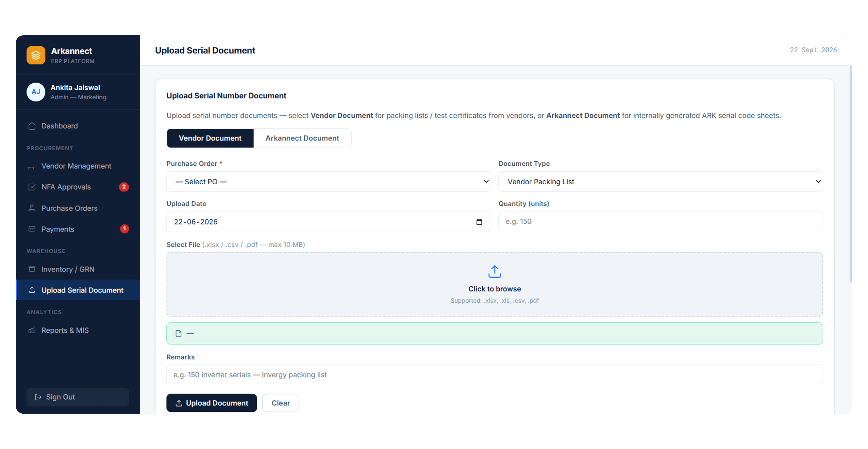
Task: Click the Sign Out arrow icon
Action: coord(39,397)
